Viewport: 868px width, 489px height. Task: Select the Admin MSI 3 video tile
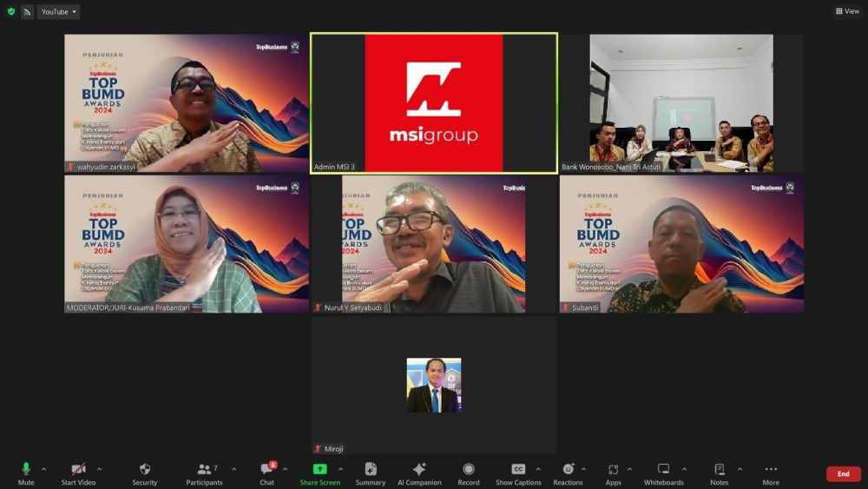pos(434,103)
